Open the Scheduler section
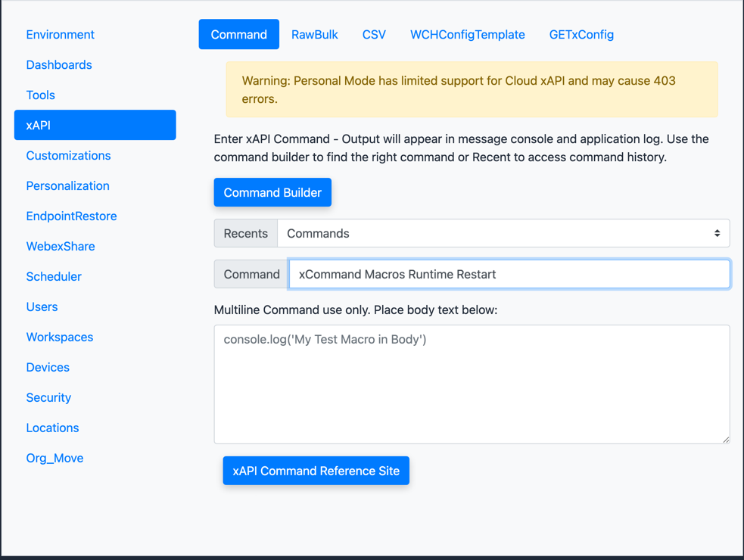Viewport: 744px width, 560px height. tap(54, 277)
